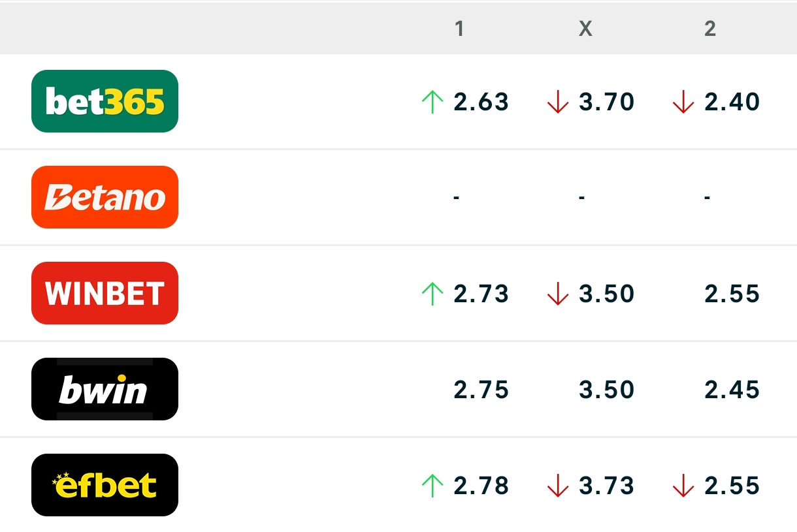Screen dimensions: 797x532
Task: Open the efbet bookmaker logo
Action: tap(105, 485)
